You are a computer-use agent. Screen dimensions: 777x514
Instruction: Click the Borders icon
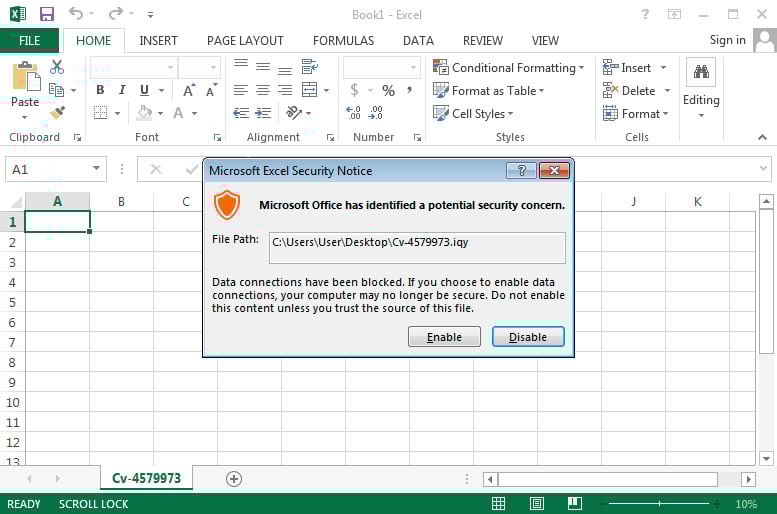coord(101,113)
